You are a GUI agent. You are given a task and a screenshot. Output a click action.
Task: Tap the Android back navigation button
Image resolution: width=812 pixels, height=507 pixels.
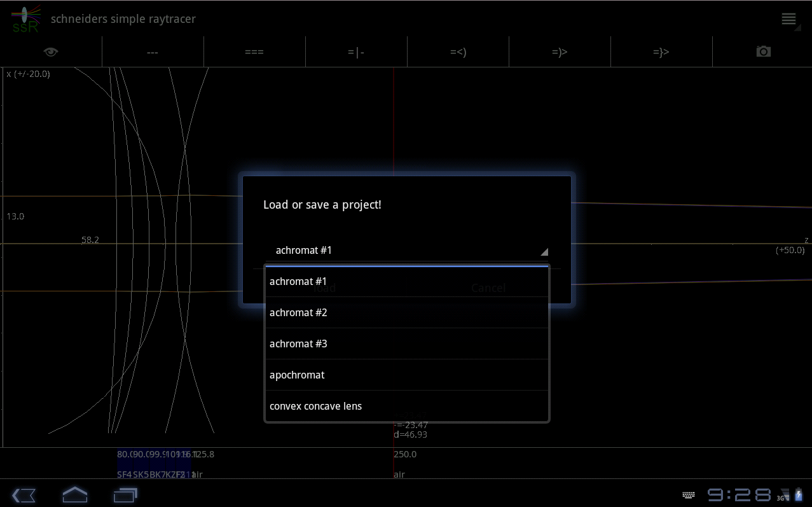[x=24, y=495]
